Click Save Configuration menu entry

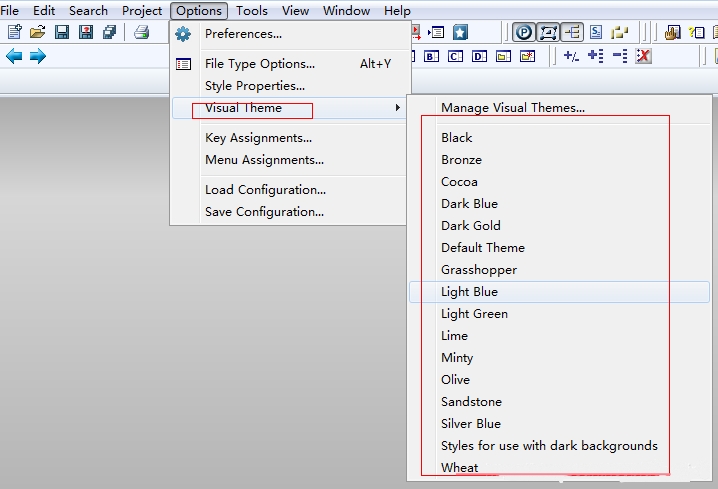[264, 212]
